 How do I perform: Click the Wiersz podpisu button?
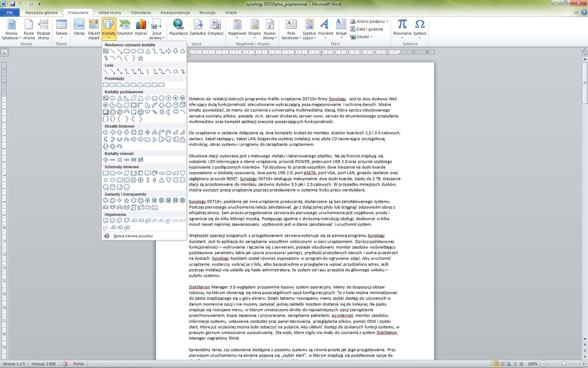coord(370,21)
